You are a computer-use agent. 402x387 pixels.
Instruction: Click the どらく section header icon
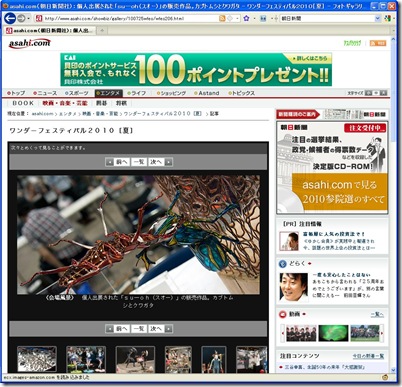[x=283, y=264]
